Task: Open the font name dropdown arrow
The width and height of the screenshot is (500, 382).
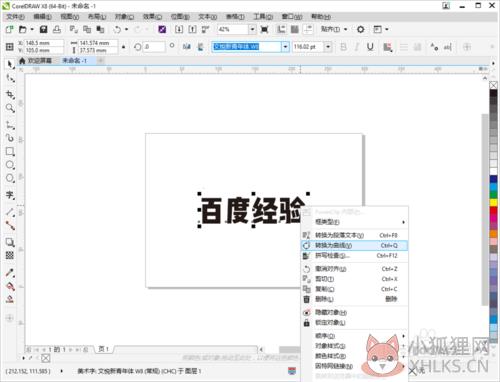Action: point(285,47)
